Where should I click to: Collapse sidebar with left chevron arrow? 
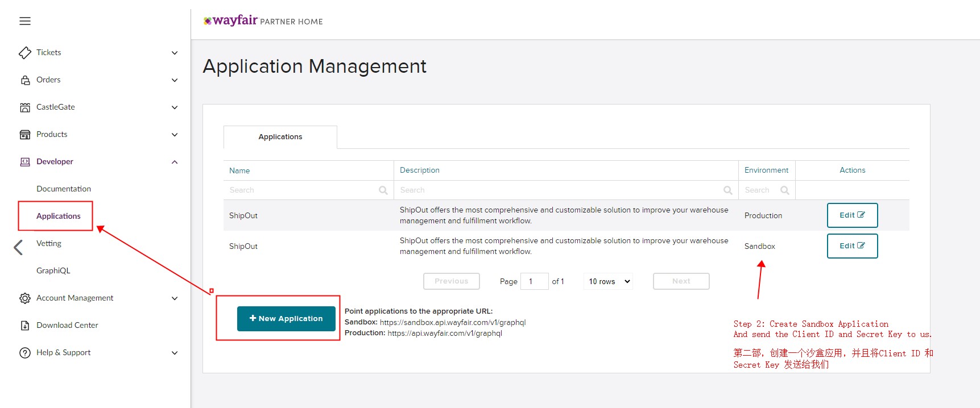(x=18, y=247)
